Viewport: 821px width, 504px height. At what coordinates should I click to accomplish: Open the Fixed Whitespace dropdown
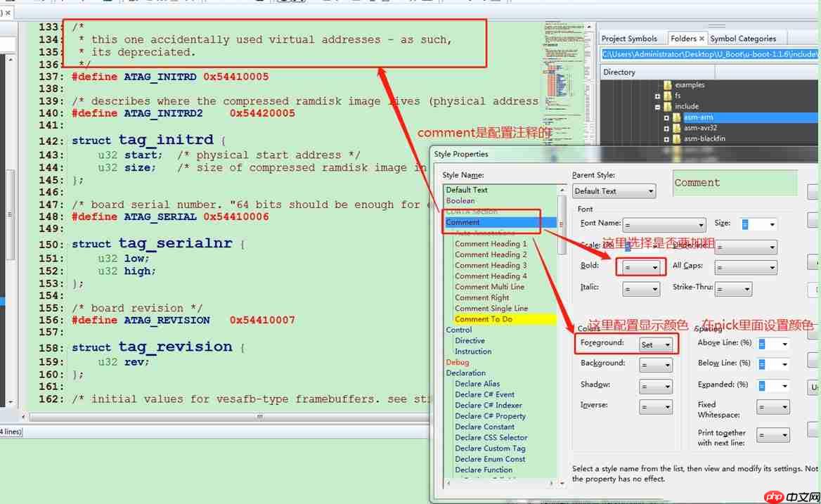pos(772,407)
